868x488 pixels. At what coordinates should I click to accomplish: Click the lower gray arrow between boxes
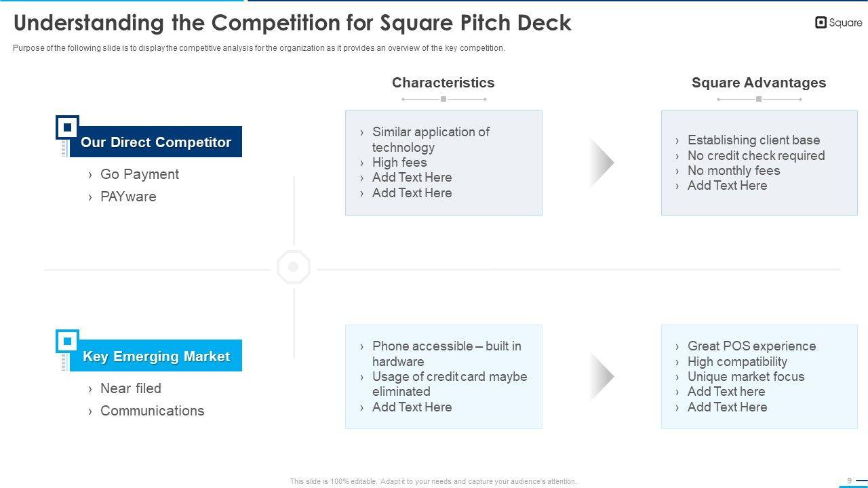coord(601,377)
